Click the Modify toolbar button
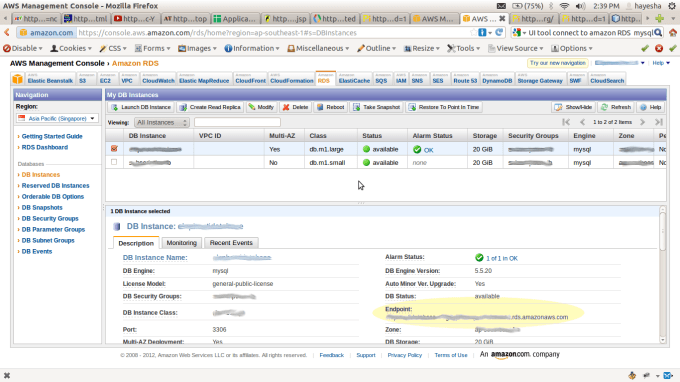The width and height of the screenshot is (680, 382). click(261, 107)
